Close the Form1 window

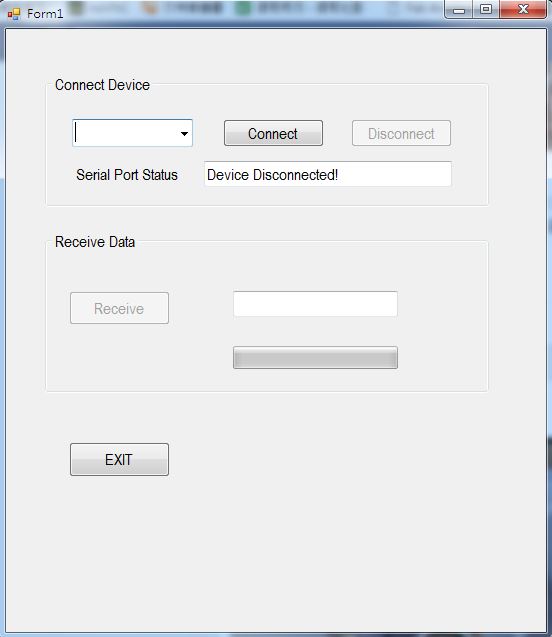(523, 10)
